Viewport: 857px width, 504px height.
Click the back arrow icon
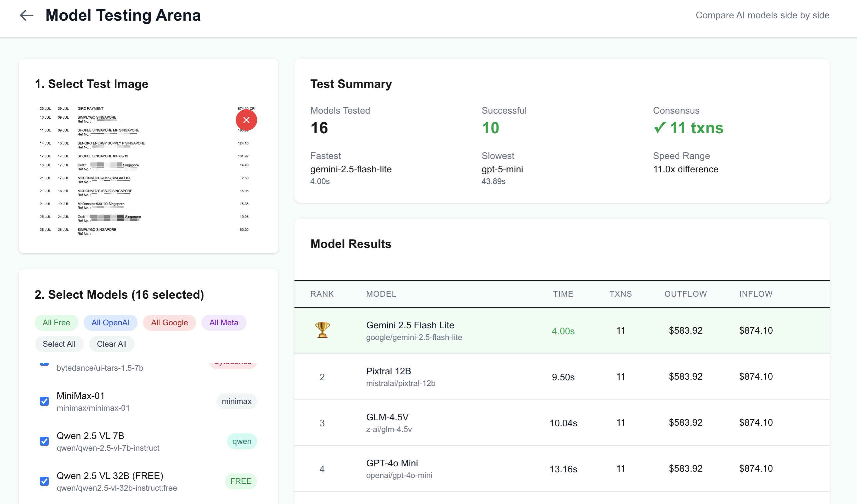point(27,15)
